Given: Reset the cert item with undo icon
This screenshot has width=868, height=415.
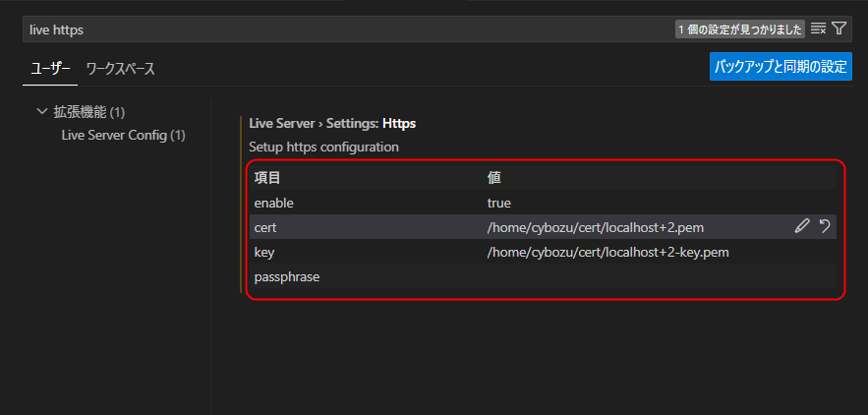Looking at the screenshot, I should [825, 227].
